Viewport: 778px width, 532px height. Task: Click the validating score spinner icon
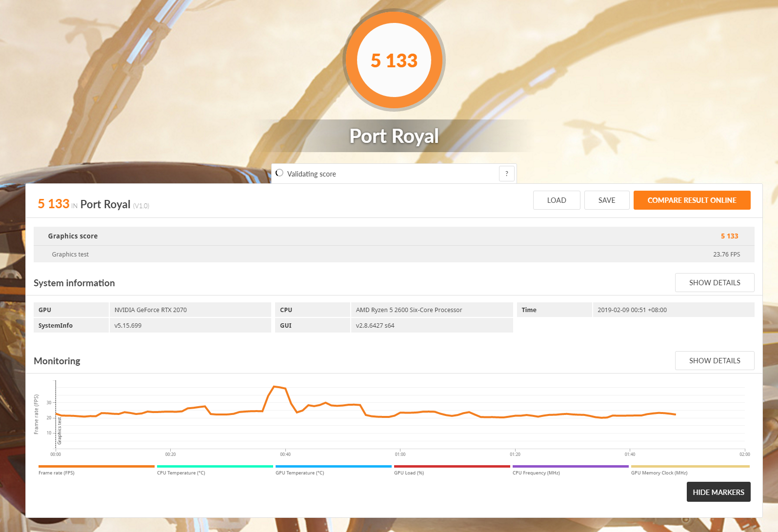point(279,173)
